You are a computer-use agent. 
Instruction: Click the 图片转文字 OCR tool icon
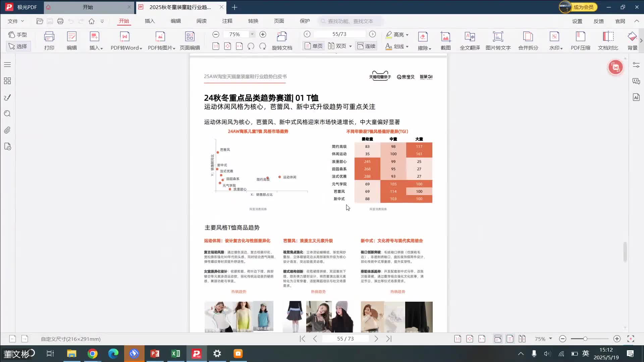coord(498,40)
